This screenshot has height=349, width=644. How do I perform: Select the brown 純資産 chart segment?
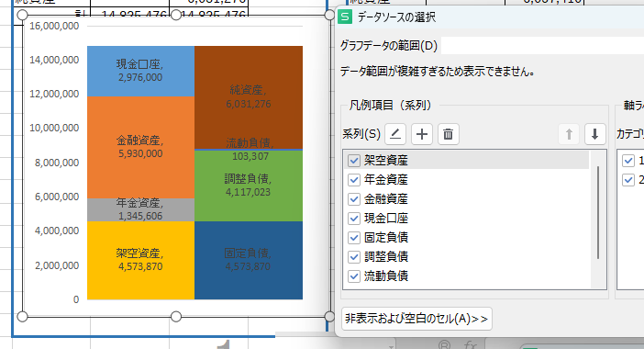249,97
